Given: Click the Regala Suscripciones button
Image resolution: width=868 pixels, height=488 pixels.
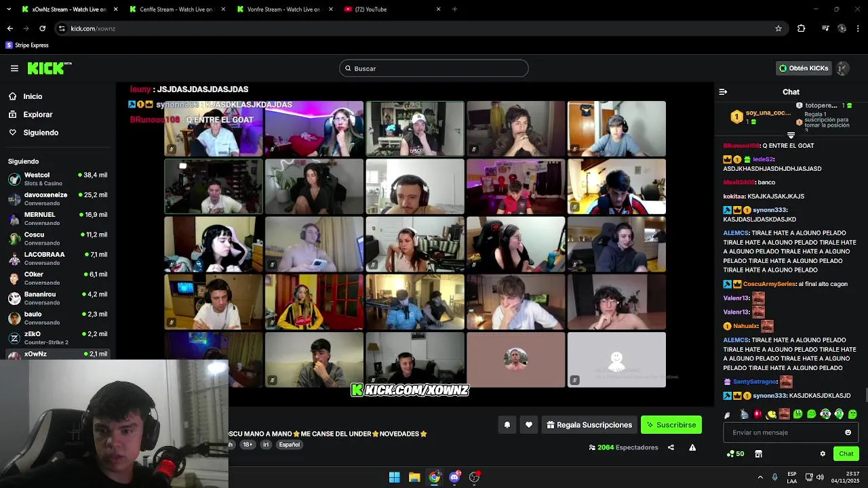Looking at the screenshot, I should click(589, 425).
